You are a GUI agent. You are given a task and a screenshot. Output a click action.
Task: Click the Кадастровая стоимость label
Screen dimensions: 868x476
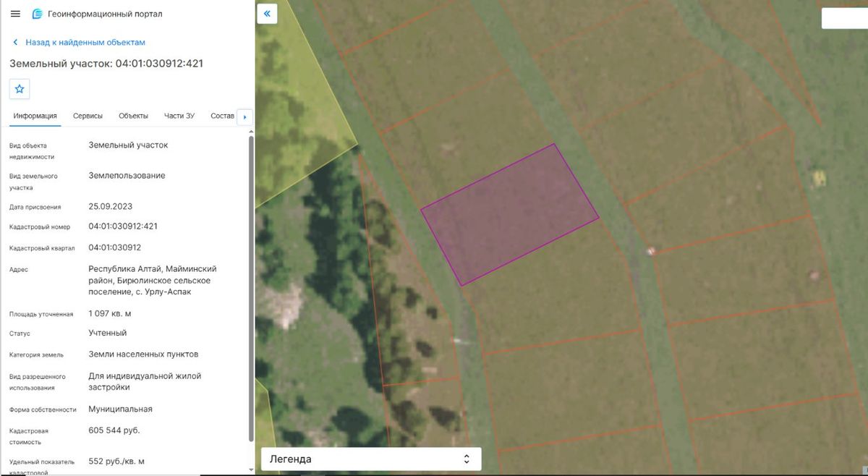(x=29, y=436)
